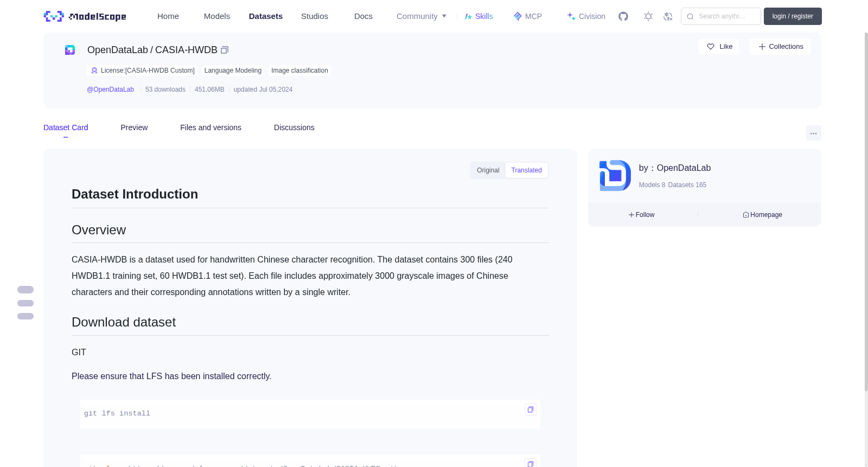868x467 pixels.
Task: Click the Dataset Introduction heading
Action: 135,194
